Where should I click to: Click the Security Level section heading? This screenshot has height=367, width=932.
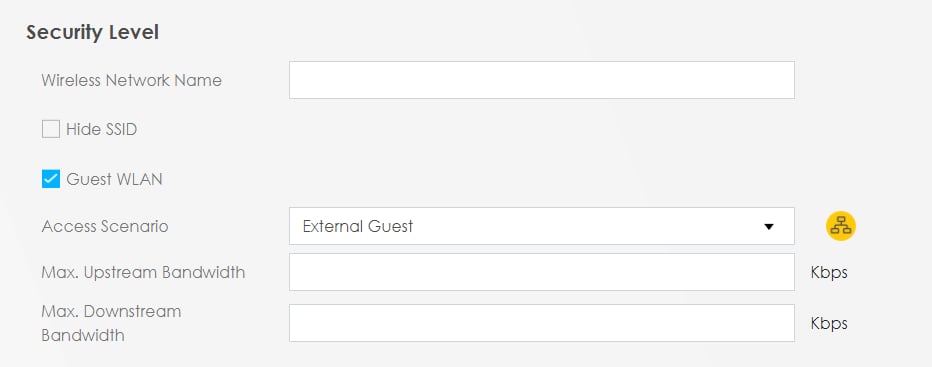pyautogui.click(x=92, y=32)
